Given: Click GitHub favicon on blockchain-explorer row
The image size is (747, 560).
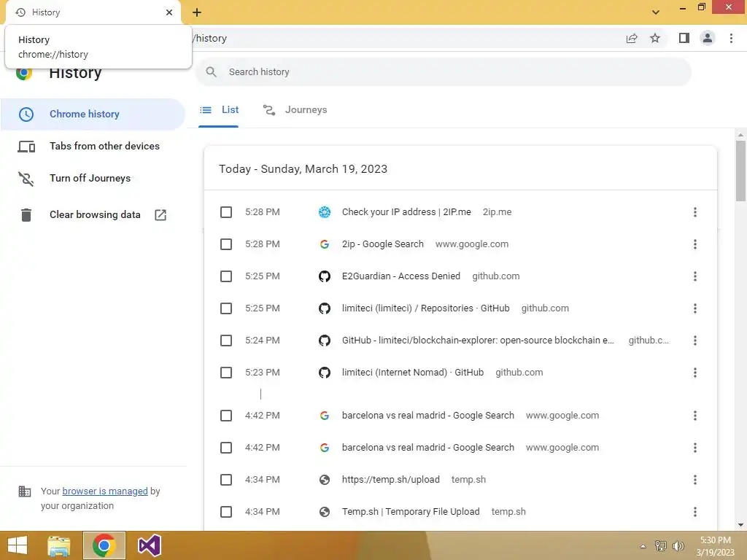Looking at the screenshot, I should click(325, 341).
